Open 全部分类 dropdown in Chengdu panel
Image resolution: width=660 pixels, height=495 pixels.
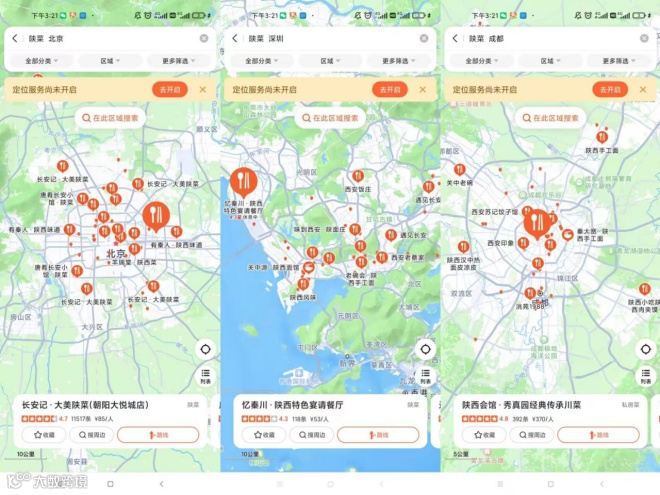coord(482,61)
